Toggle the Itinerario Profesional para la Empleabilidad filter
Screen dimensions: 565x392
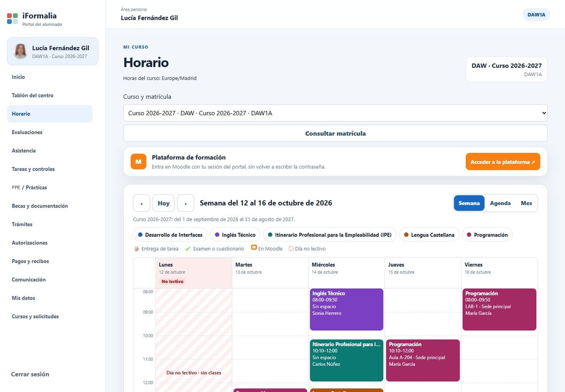pos(330,235)
